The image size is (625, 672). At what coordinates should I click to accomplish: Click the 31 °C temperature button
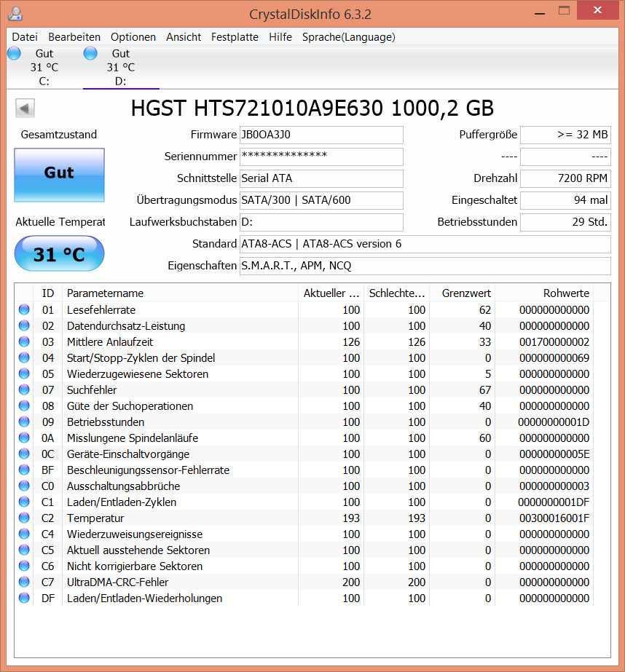tap(59, 253)
